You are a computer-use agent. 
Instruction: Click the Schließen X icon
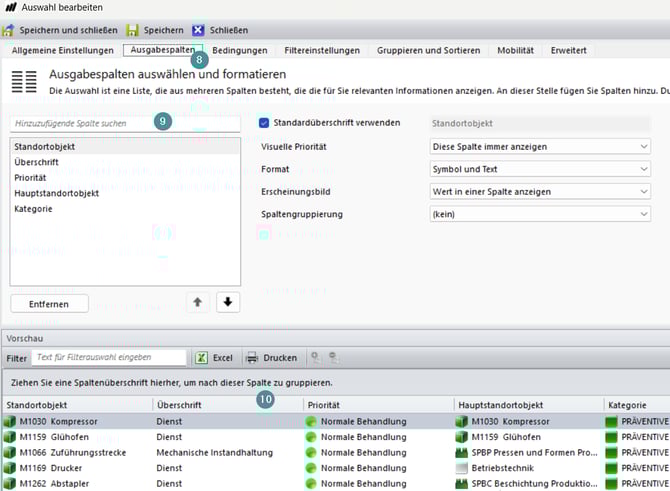[x=198, y=30]
